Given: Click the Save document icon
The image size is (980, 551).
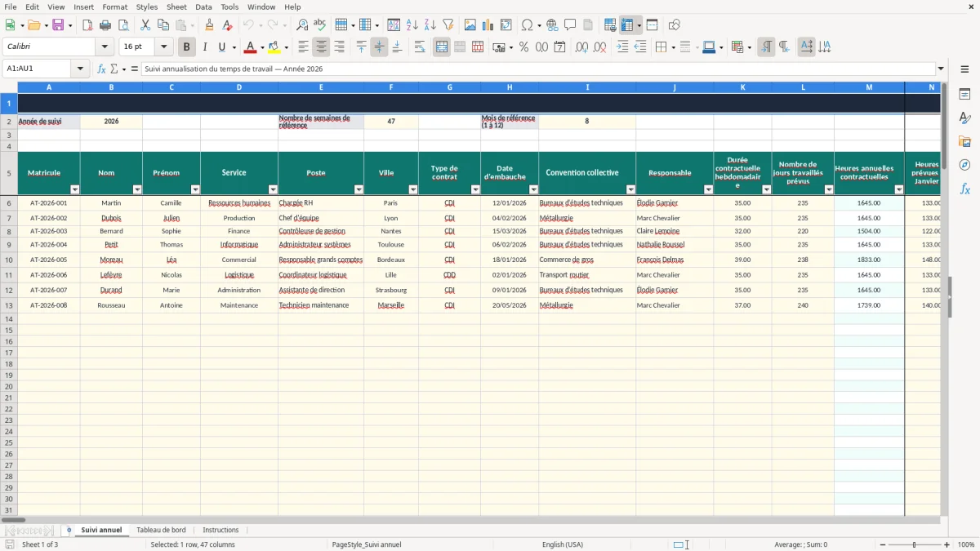Looking at the screenshot, I should point(58,25).
